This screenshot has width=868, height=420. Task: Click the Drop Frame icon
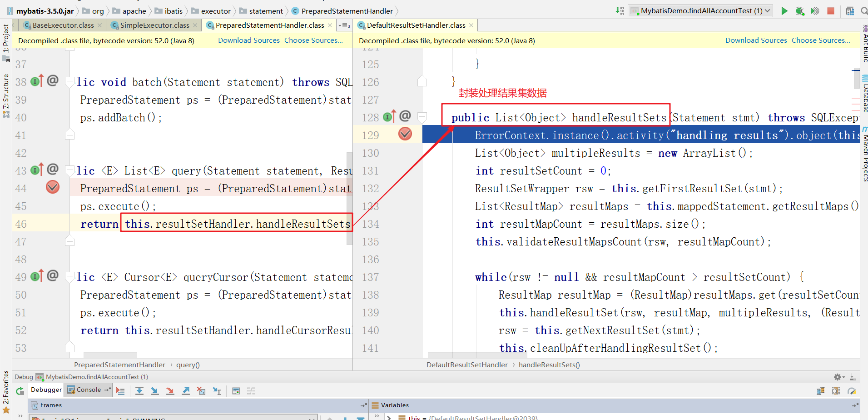201,391
